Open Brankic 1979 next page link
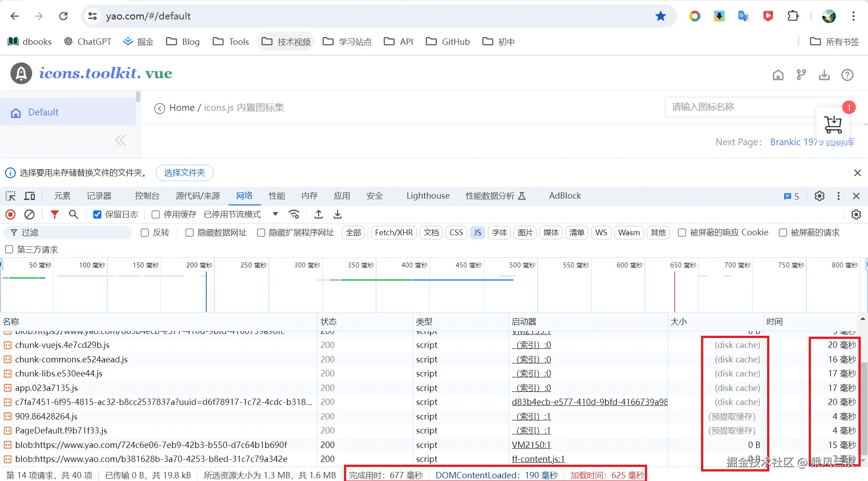 tap(812, 142)
